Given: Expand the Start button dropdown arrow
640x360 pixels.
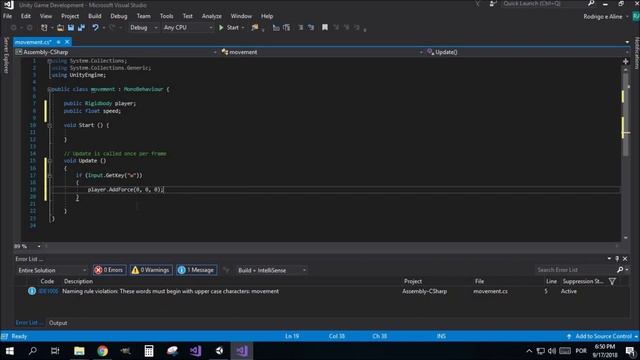Looking at the screenshot, I should click(x=243, y=28).
